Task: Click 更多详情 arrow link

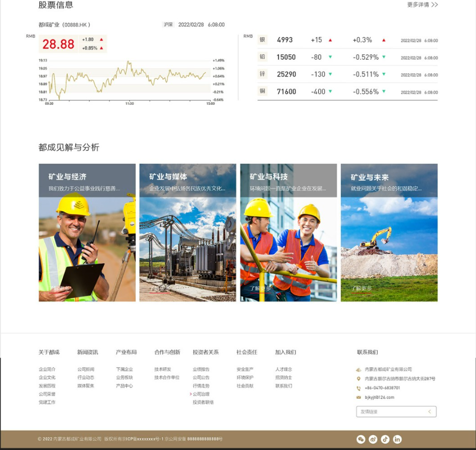Action: point(422,5)
